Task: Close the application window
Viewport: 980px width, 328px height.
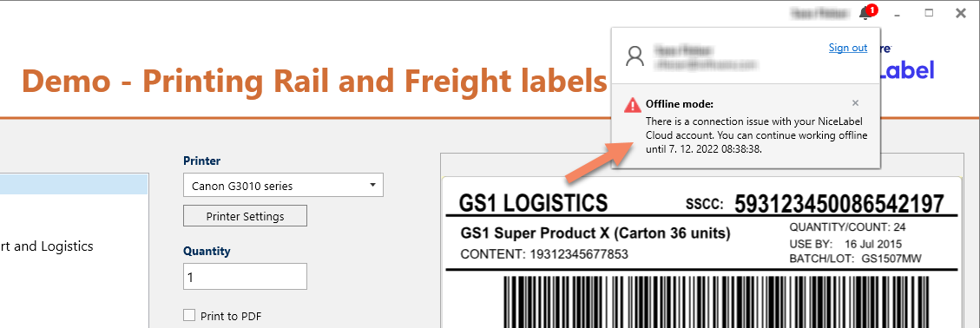Action: (x=961, y=12)
